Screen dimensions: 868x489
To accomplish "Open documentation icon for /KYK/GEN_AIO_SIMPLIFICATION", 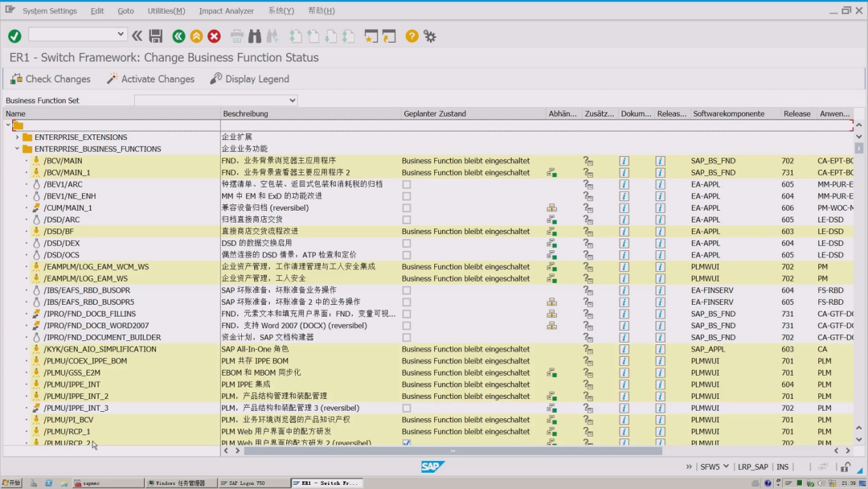I will [624, 349].
